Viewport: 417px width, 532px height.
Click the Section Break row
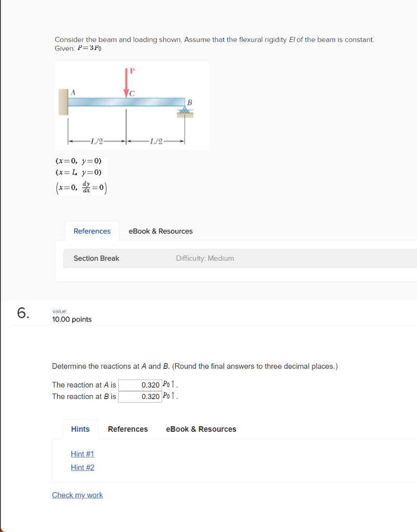96,258
